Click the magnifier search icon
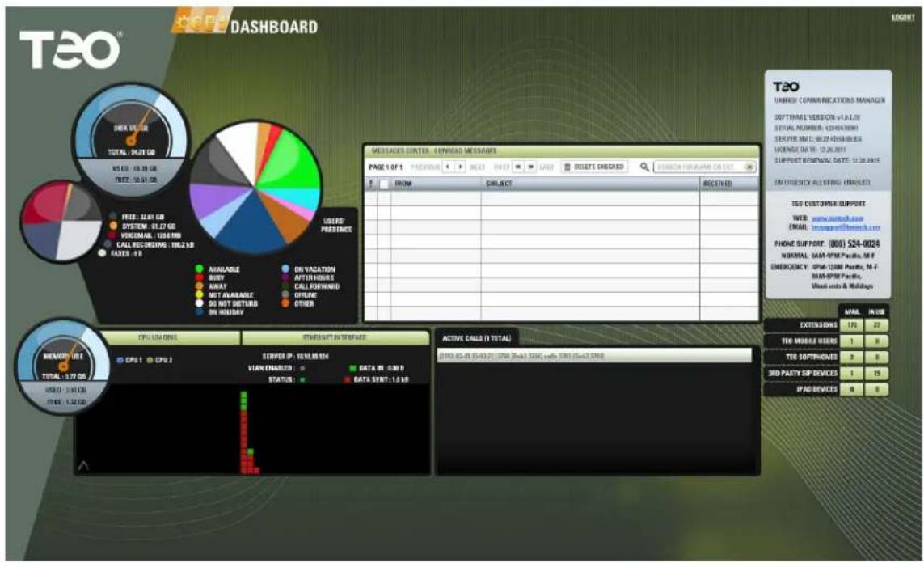This screenshot has height=563, width=924. [644, 167]
